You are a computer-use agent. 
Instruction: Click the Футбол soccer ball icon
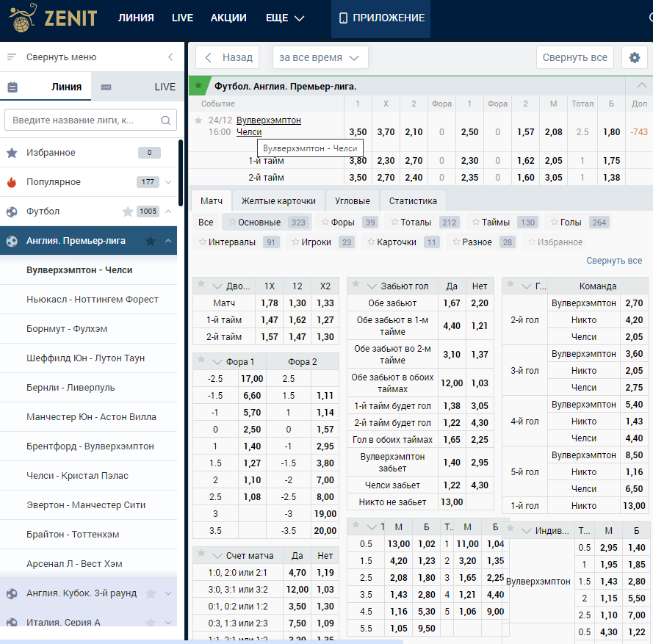[x=12, y=211]
